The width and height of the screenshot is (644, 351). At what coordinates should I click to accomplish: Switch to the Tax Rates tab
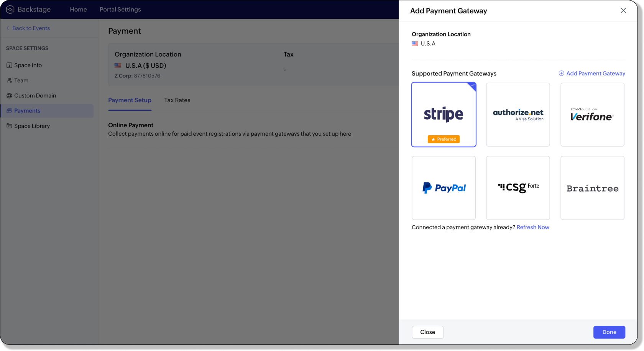click(x=177, y=100)
